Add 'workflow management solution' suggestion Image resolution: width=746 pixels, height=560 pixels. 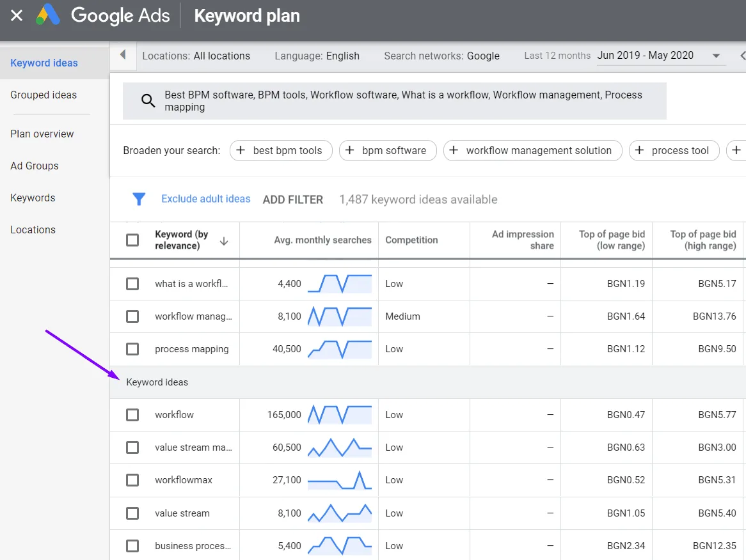coord(532,150)
